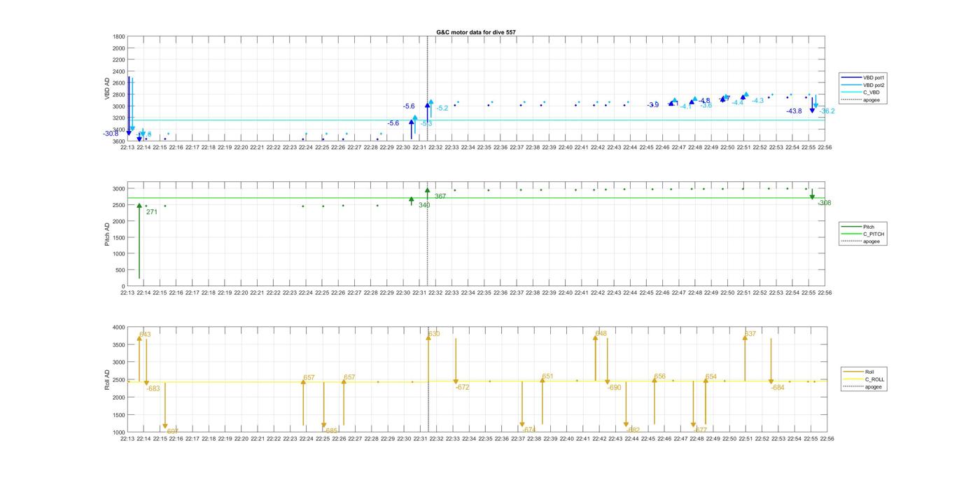
Task: Click the '-30.8' label in the VBD plot
Action: (111, 134)
